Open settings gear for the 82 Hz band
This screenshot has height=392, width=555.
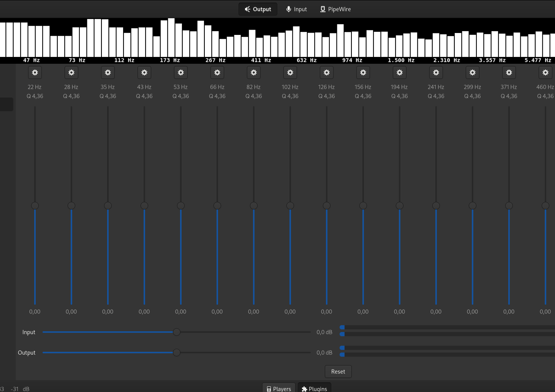[x=254, y=72]
